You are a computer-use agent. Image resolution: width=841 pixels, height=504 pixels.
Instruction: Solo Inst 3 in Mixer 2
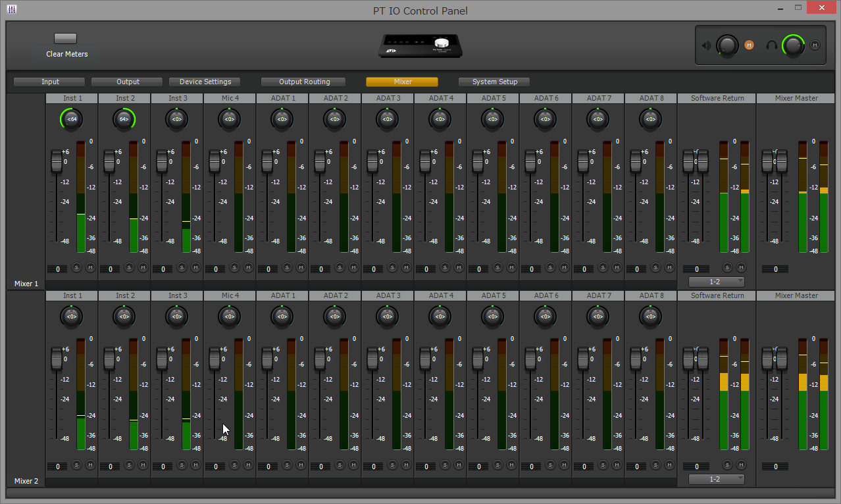coord(182,465)
